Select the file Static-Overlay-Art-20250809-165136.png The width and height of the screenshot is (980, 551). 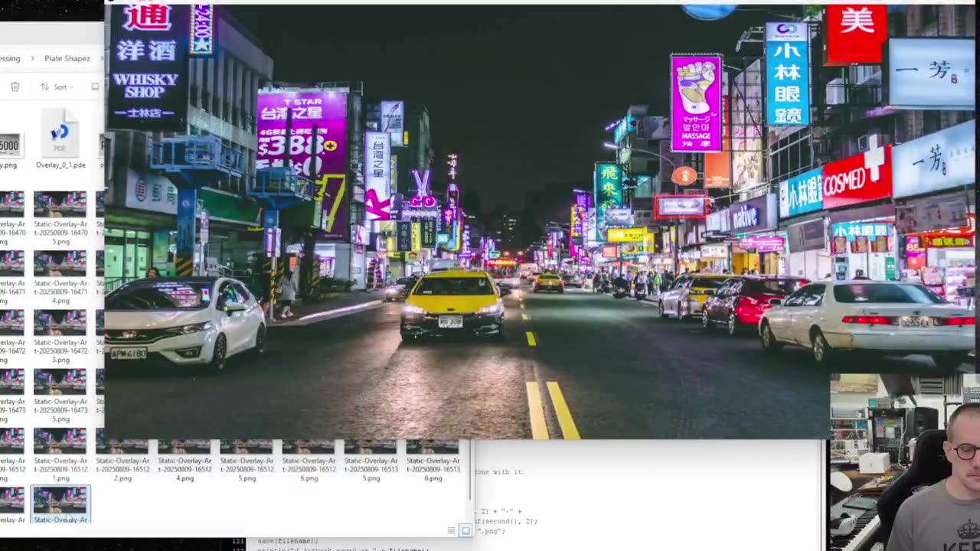coord(433,461)
